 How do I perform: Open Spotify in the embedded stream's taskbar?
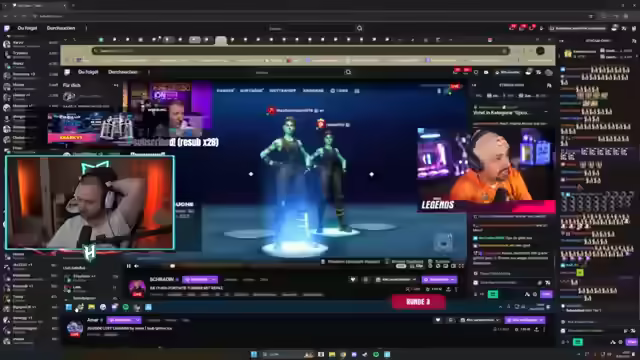pyautogui.click(x=126, y=307)
